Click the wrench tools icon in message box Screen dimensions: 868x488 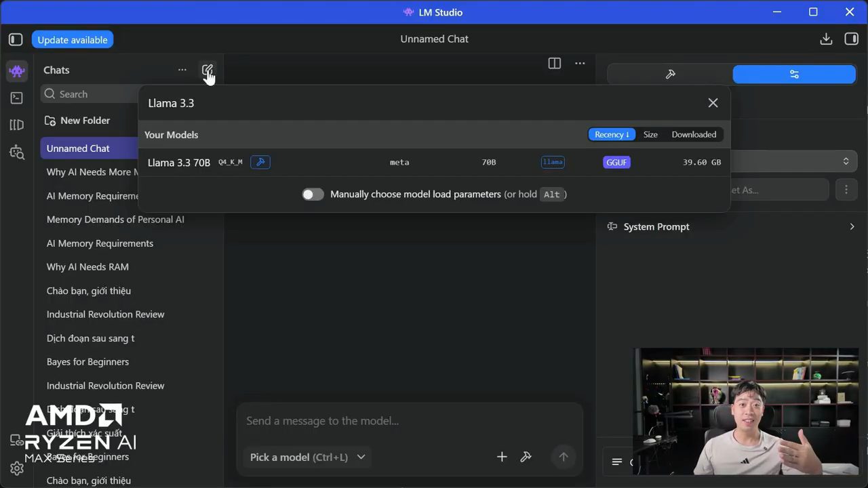pos(526,457)
